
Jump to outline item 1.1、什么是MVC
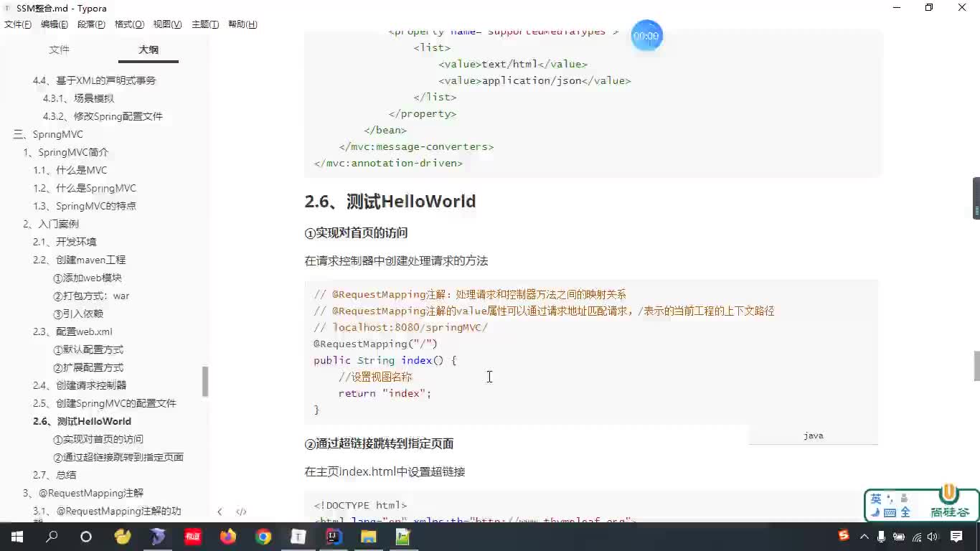coord(70,170)
